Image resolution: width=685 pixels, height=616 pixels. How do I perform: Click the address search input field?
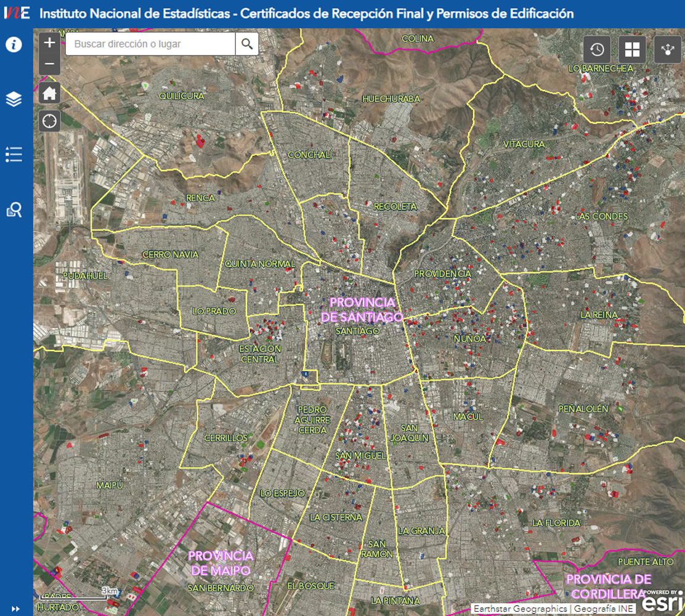point(150,44)
